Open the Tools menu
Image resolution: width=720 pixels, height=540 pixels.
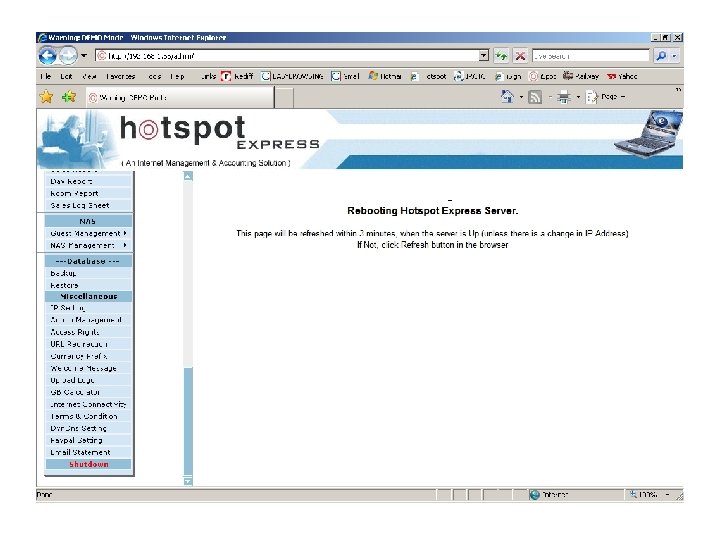click(154, 76)
